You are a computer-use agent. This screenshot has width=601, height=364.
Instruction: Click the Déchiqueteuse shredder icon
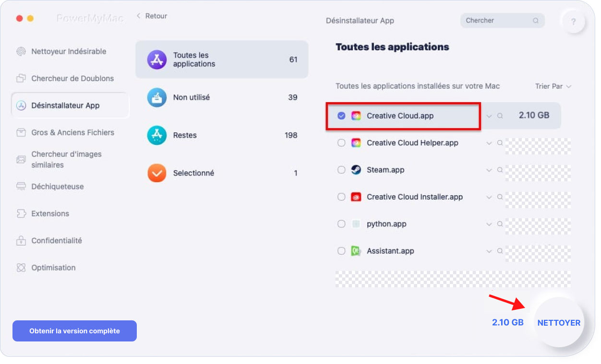[x=21, y=187]
